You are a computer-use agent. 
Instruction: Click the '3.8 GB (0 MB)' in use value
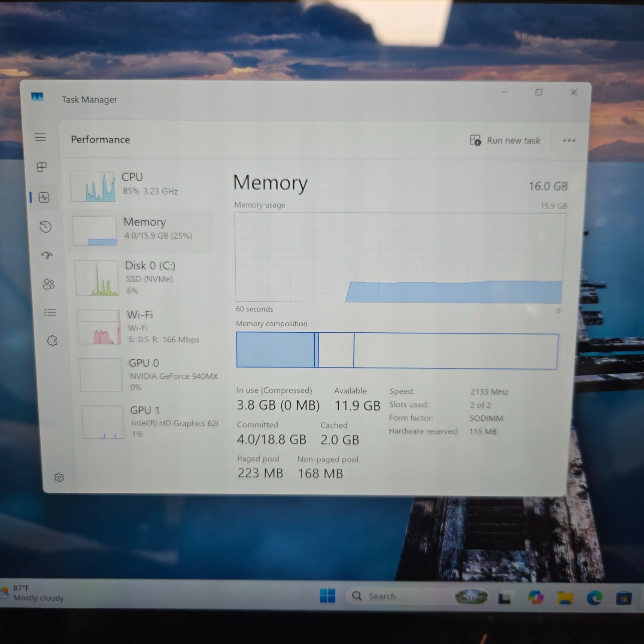278,405
